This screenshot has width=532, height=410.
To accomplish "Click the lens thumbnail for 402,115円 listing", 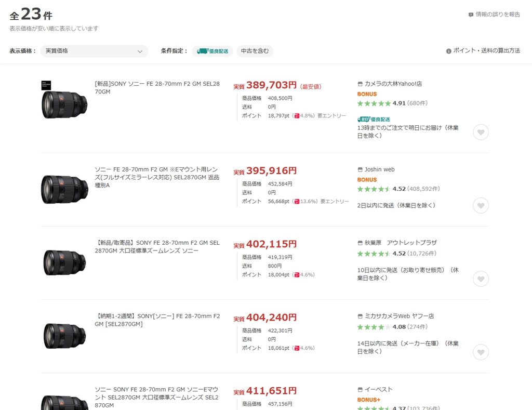I will point(64,262).
